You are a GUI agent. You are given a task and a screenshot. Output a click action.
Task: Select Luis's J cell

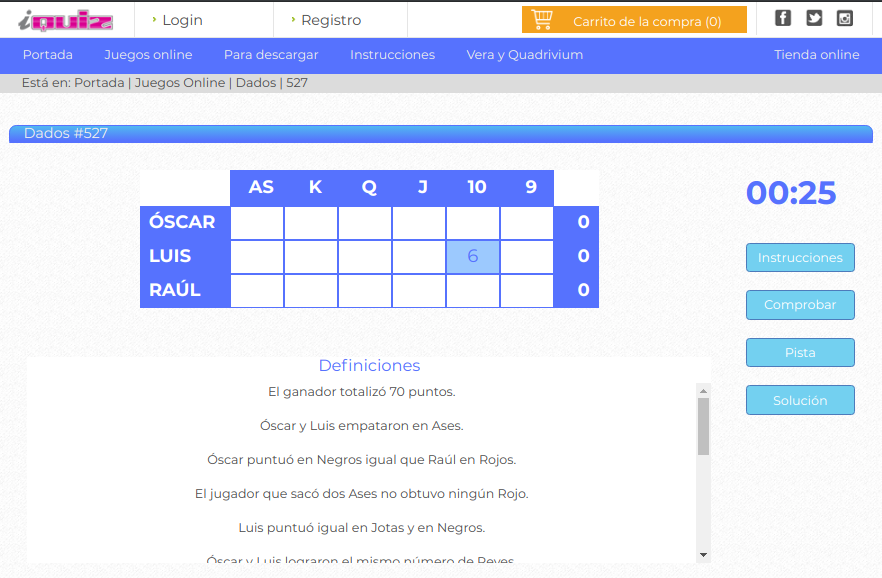point(419,257)
